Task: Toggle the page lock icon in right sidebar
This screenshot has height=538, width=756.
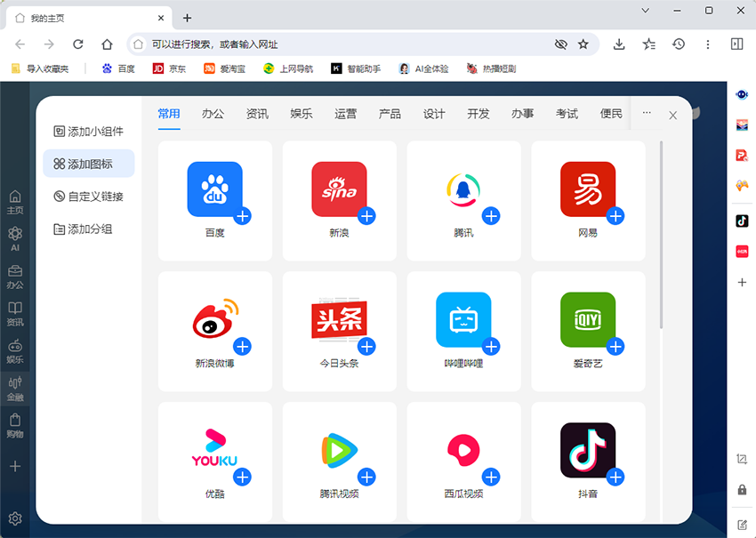Action: point(742,490)
